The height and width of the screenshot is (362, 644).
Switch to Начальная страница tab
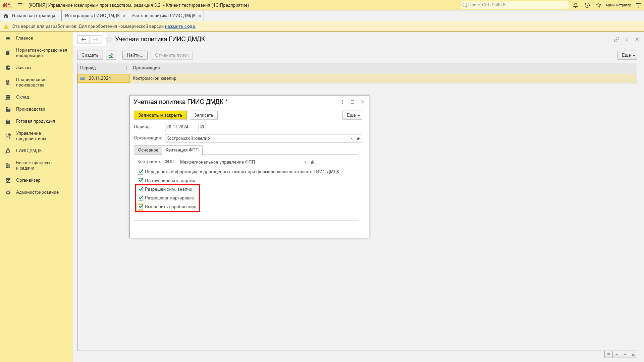coord(31,16)
